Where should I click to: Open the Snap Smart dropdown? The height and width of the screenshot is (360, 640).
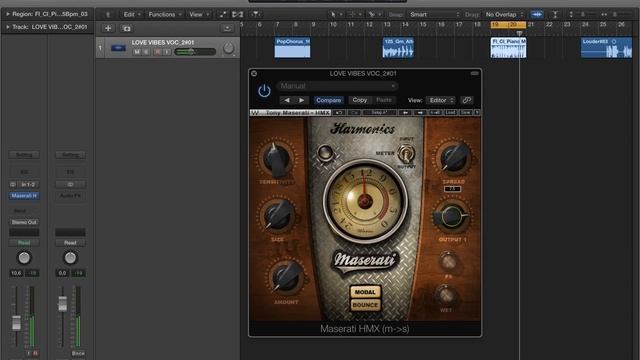434,14
